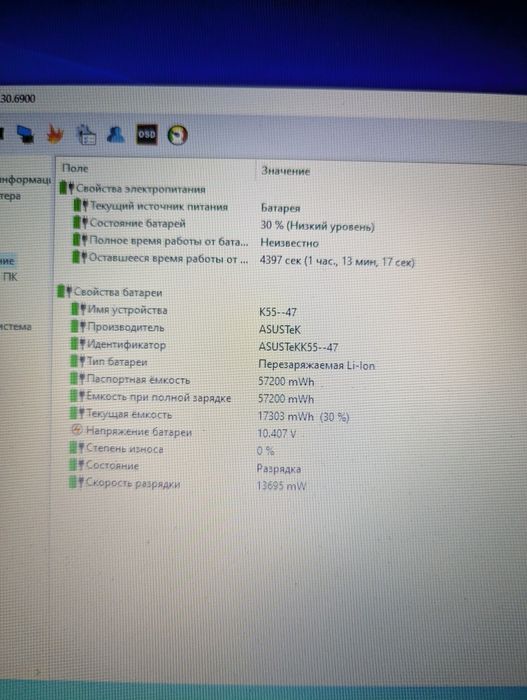Select the highlighted tree item ending in ние

point(7,261)
